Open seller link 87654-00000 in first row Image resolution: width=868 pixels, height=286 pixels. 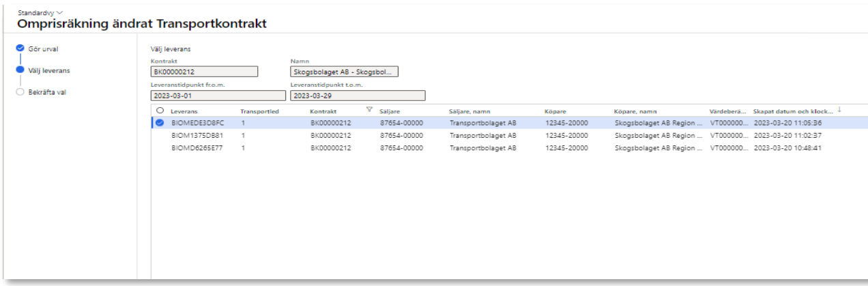401,123
